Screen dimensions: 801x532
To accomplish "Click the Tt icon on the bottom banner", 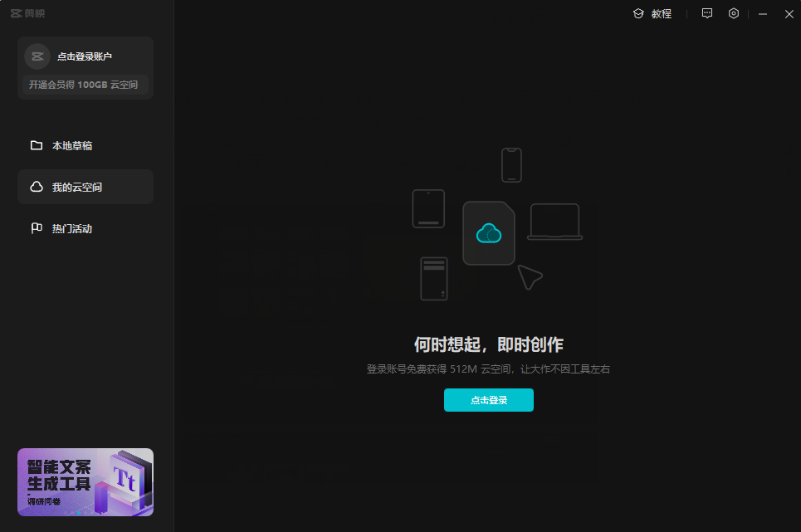I will [x=125, y=478].
